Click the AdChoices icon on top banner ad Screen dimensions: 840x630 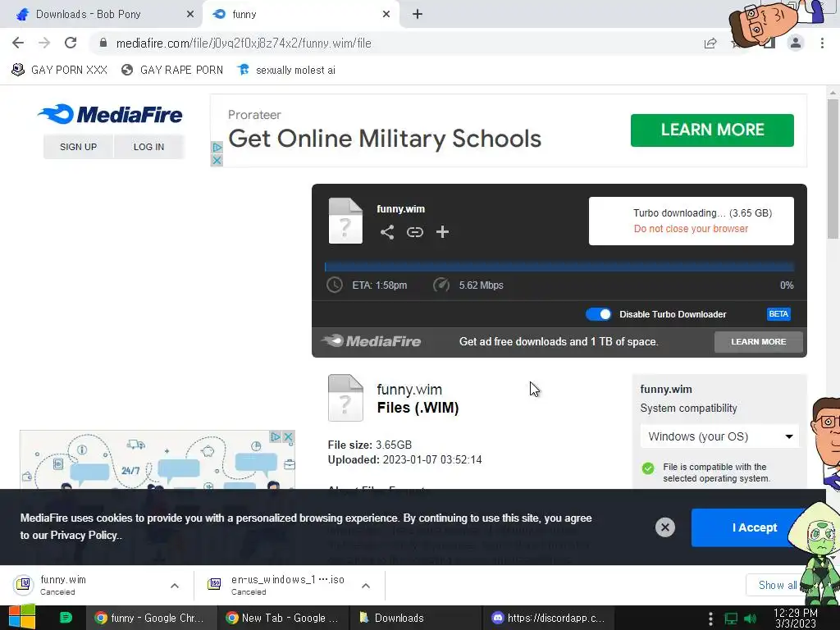(x=217, y=147)
